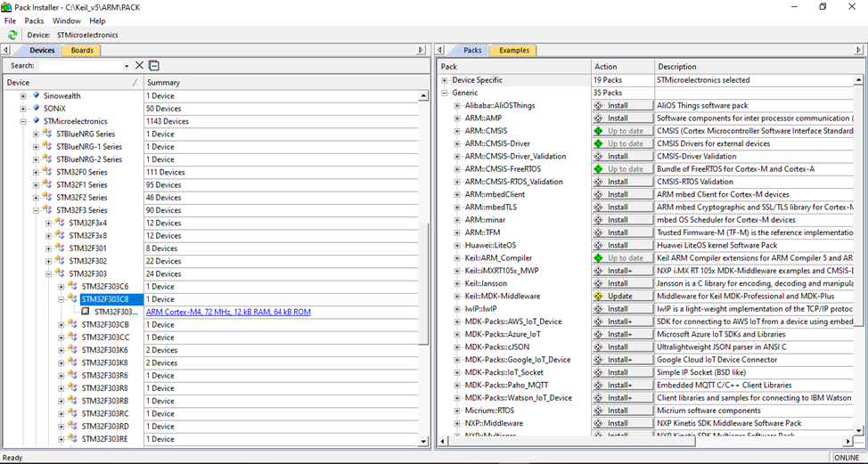Click Install+ for Keil::iMXRT105x_MWP
Image resolution: width=868 pixels, height=464 pixels.
623,271
